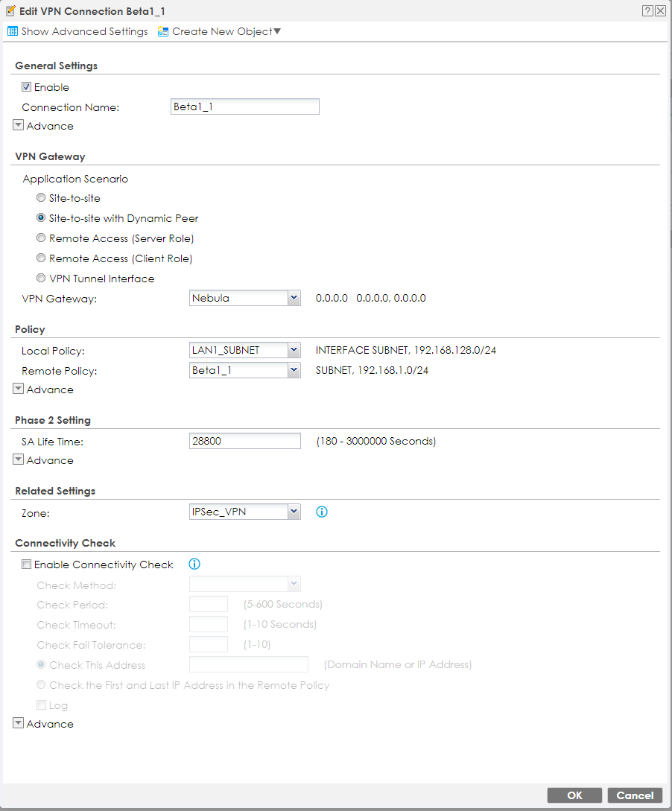
Task: Close the Edit VPN Connection dialog
Action: click(660, 11)
